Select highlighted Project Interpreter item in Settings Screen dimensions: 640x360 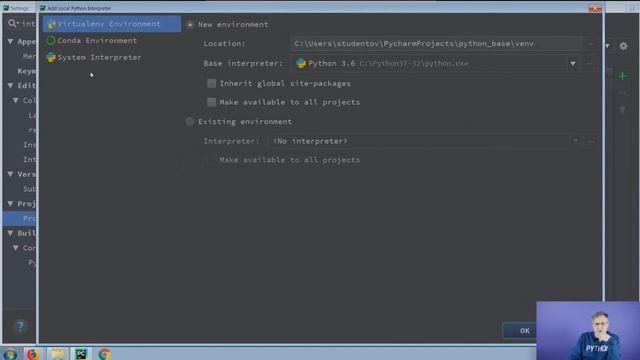(19, 218)
